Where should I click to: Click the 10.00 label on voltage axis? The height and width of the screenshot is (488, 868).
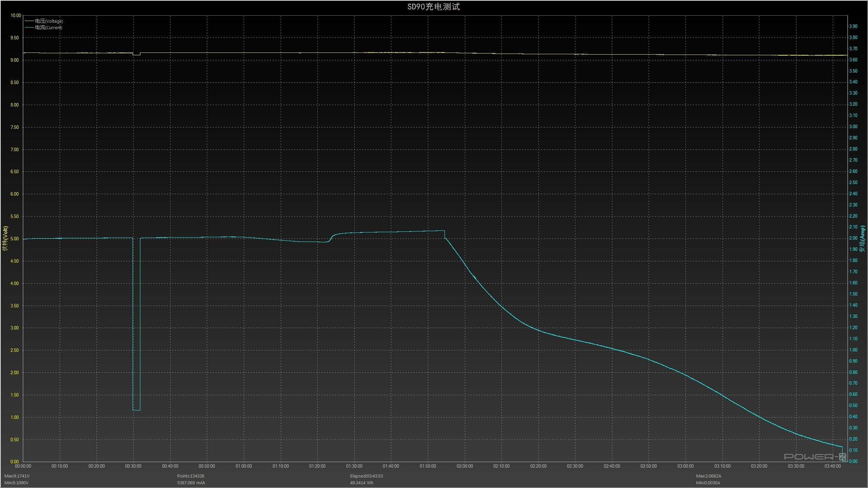16,15
